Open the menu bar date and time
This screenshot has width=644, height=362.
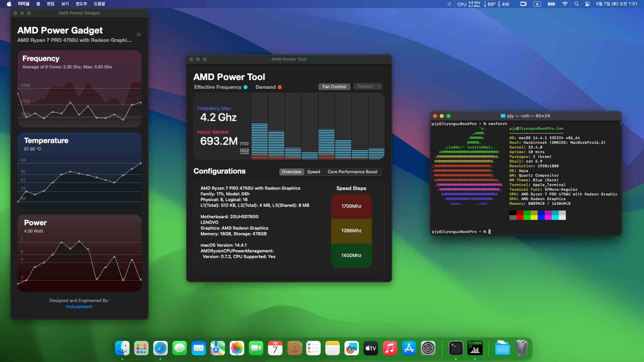tap(616, 4)
